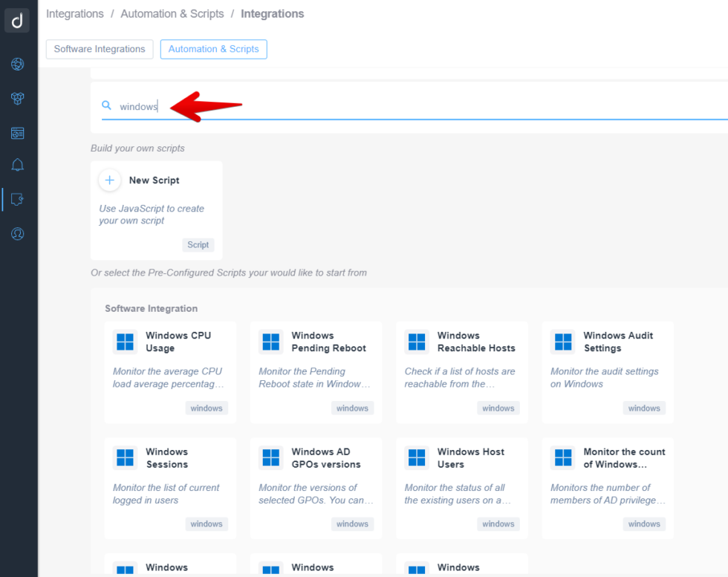728x577 pixels.
Task: Select the Windows AD GPOs versions script
Action: [316, 489]
